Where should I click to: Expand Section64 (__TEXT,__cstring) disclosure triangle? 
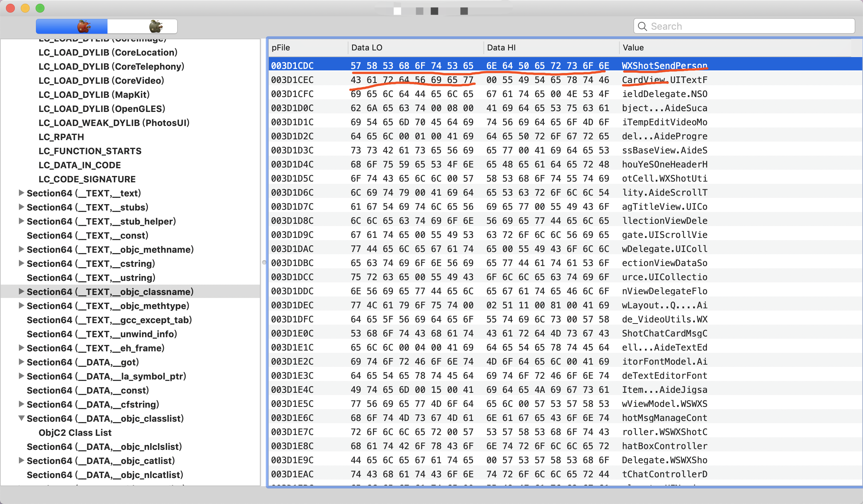(x=22, y=263)
